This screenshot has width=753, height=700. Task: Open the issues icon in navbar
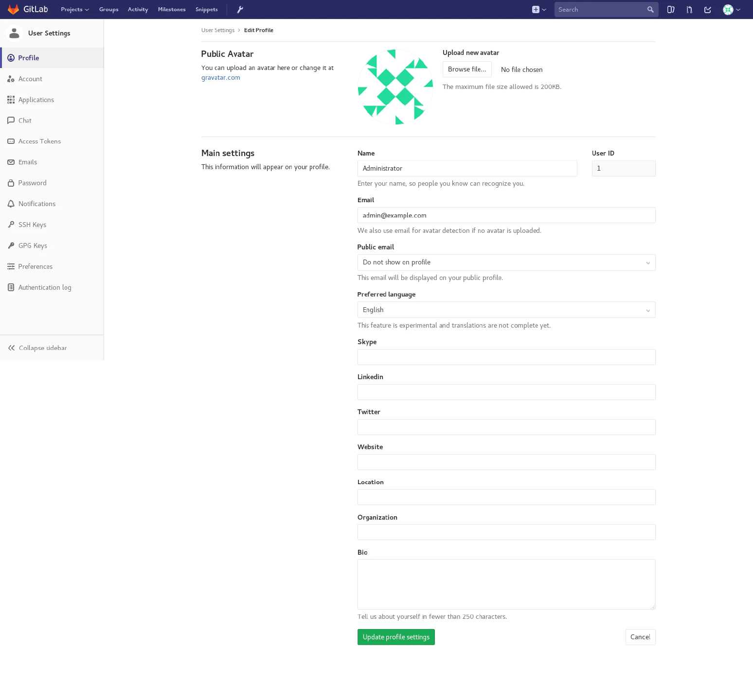(671, 9)
